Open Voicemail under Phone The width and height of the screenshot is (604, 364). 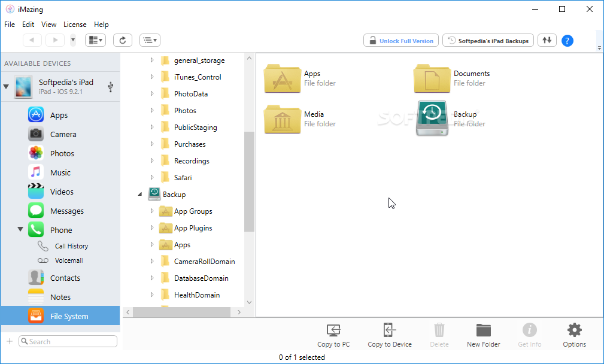click(x=69, y=260)
